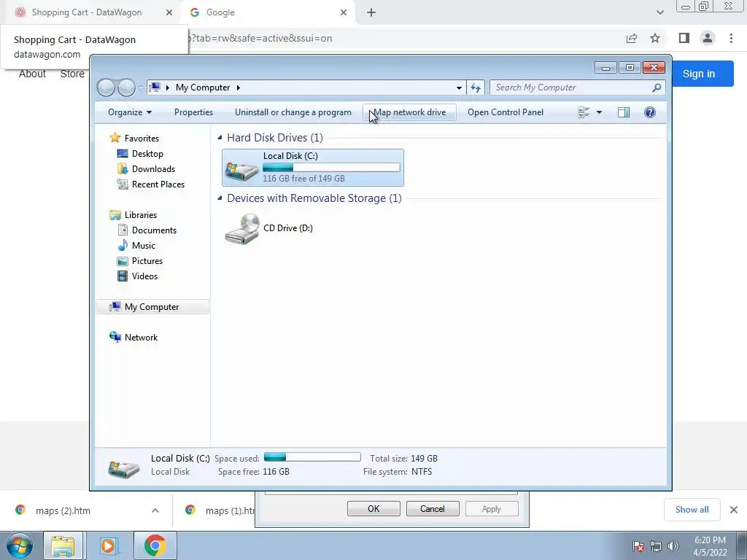
Task: Open maps (2).htm download options chevron
Action: pyautogui.click(x=155, y=510)
